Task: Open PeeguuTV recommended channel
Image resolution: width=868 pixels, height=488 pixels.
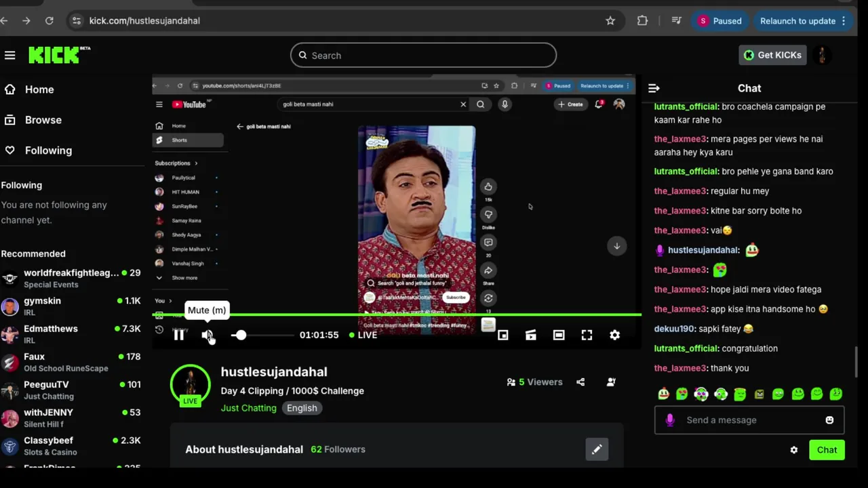Action: [71, 390]
